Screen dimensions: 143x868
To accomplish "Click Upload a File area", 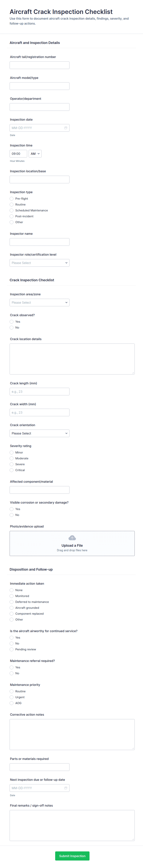I will point(72,544).
